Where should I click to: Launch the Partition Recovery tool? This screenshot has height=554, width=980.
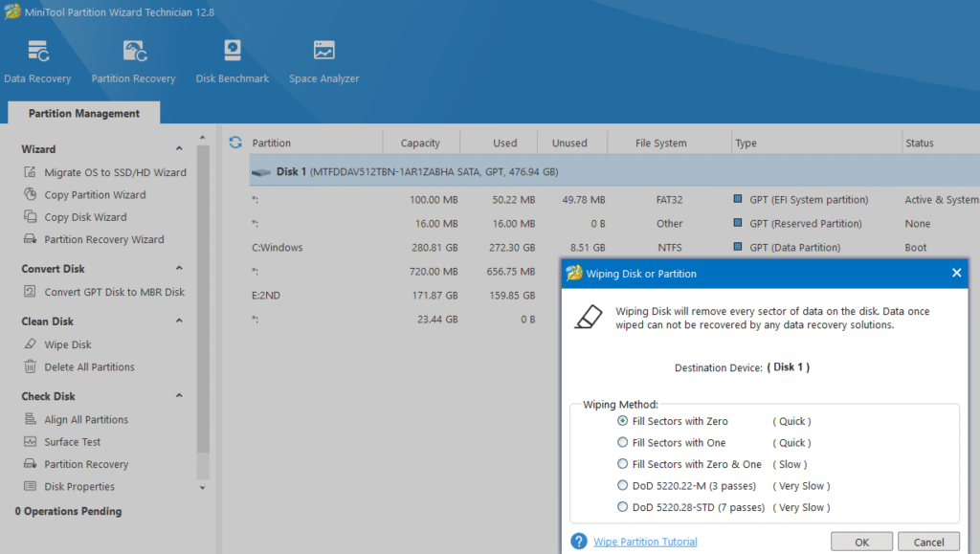(133, 61)
